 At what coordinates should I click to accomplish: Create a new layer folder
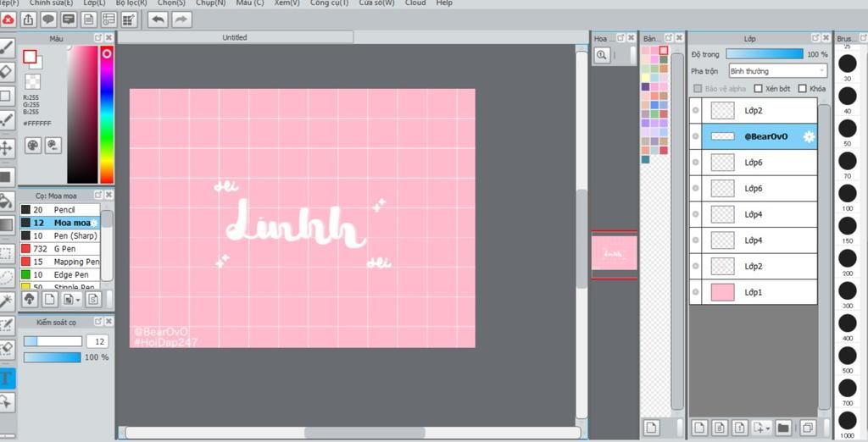(x=782, y=428)
